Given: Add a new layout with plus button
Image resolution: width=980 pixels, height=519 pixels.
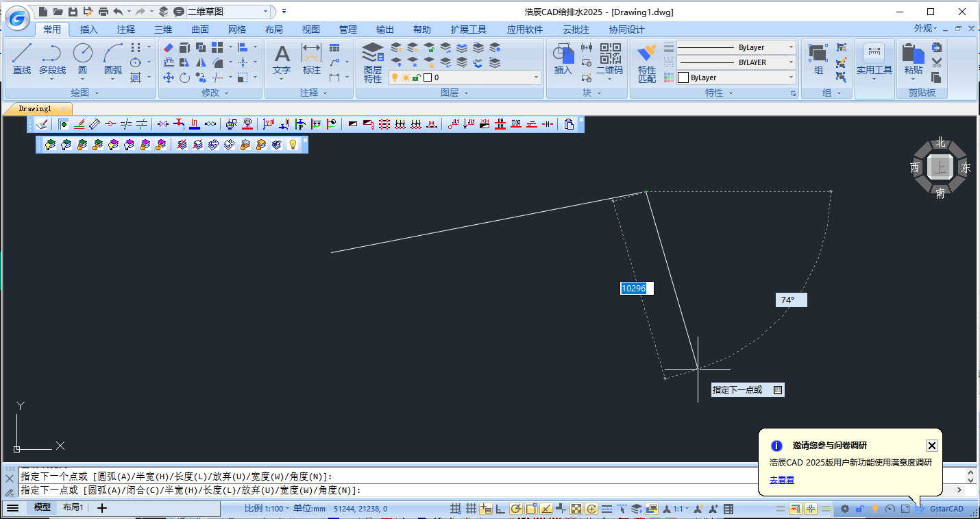Looking at the screenshot, I should point(102,508).
